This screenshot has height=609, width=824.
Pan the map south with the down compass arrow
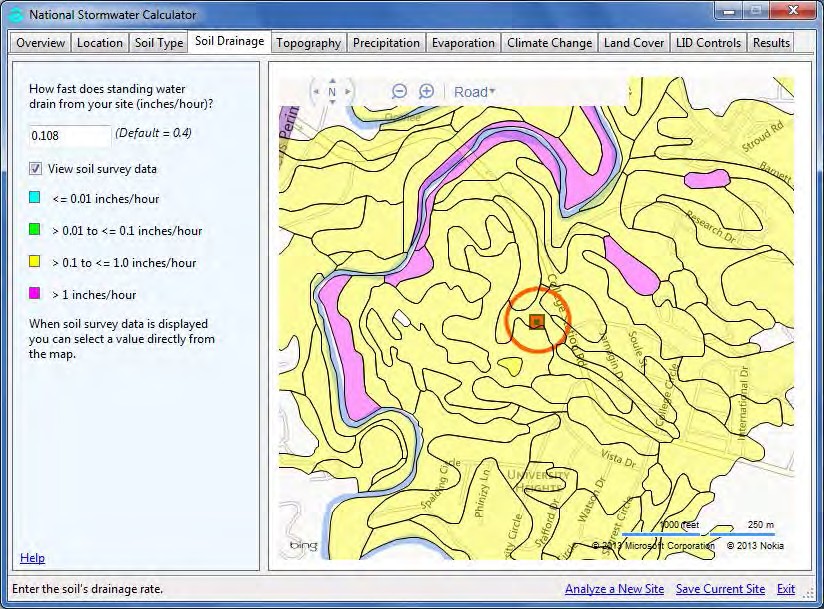click(331, 103)
